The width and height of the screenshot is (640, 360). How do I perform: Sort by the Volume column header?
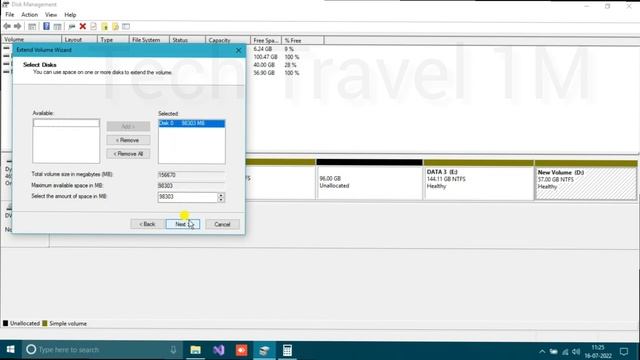click(31, 40)
